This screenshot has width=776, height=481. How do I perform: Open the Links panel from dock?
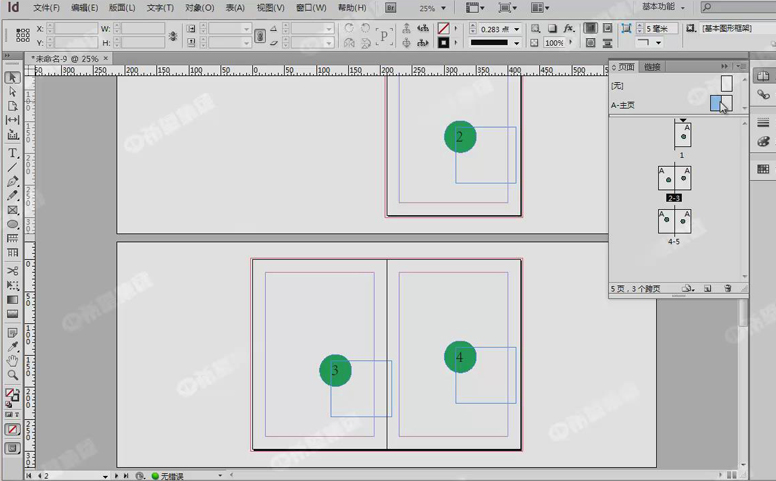(x=763, y=95)
